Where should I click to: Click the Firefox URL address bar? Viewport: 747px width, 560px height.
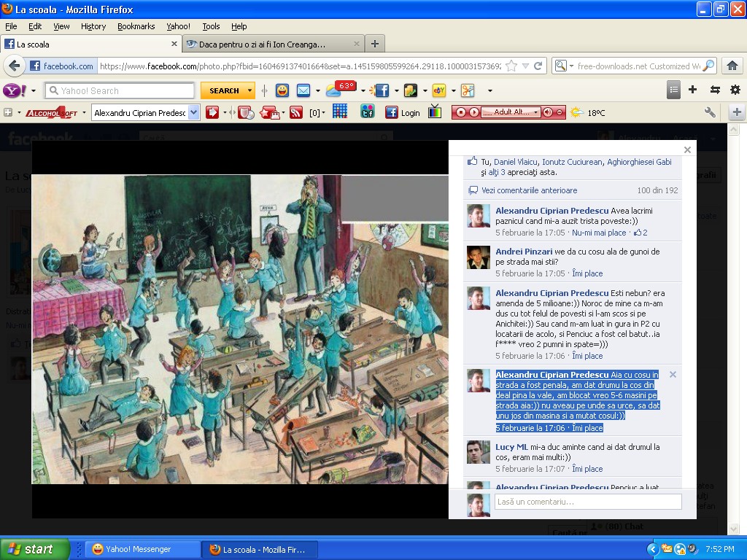(x=300, y=66)
